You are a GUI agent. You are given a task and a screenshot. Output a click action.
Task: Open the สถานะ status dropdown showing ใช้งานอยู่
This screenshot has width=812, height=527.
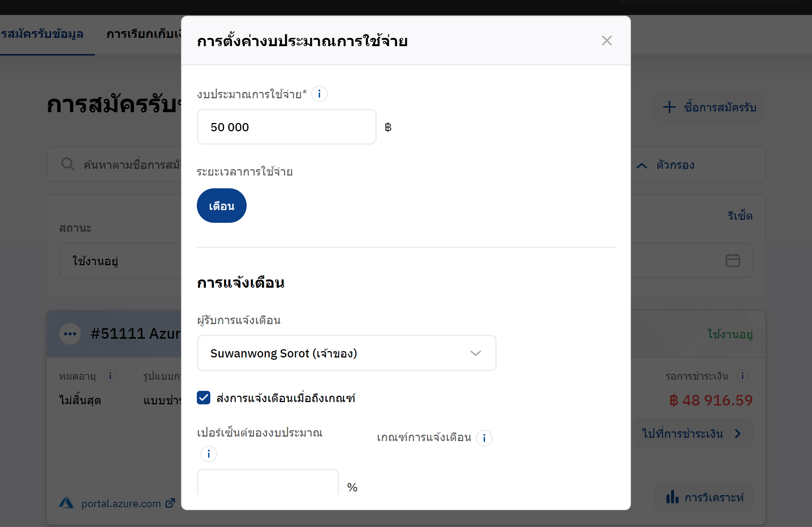point(120,261)
